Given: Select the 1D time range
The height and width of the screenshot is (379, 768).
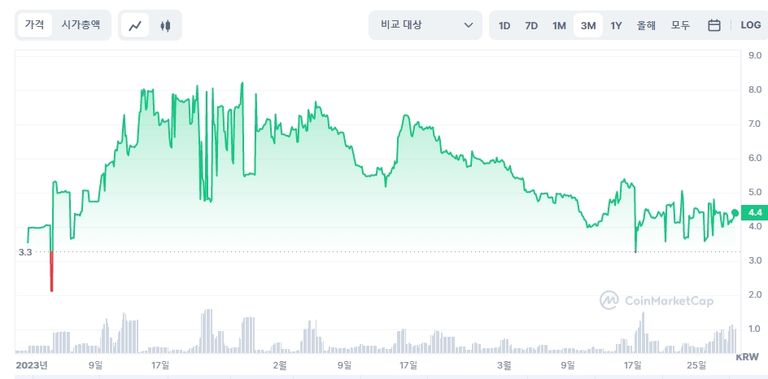Looking at the screenshot, I should pyautogui.click(x=504, y=25).
